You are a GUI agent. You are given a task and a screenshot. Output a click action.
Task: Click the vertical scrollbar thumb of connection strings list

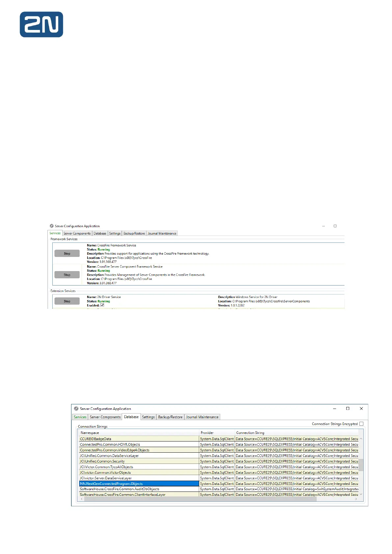[361, 465]
